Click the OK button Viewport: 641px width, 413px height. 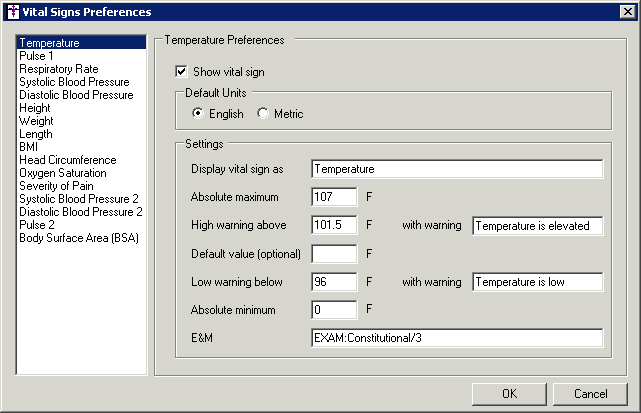[x=509, y=394]
